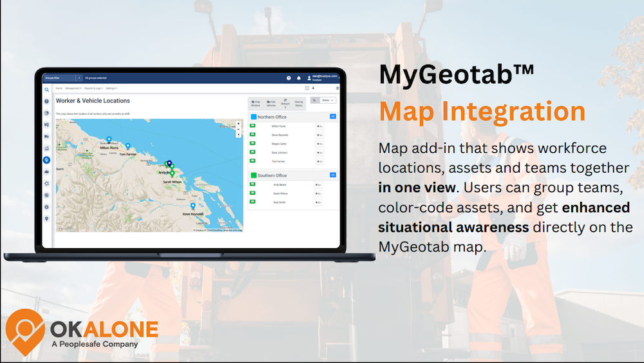Viewport: 644px width, 363px height.
Task: Click the Steve Reynolds map pin
Action: [x=193, y=206]
